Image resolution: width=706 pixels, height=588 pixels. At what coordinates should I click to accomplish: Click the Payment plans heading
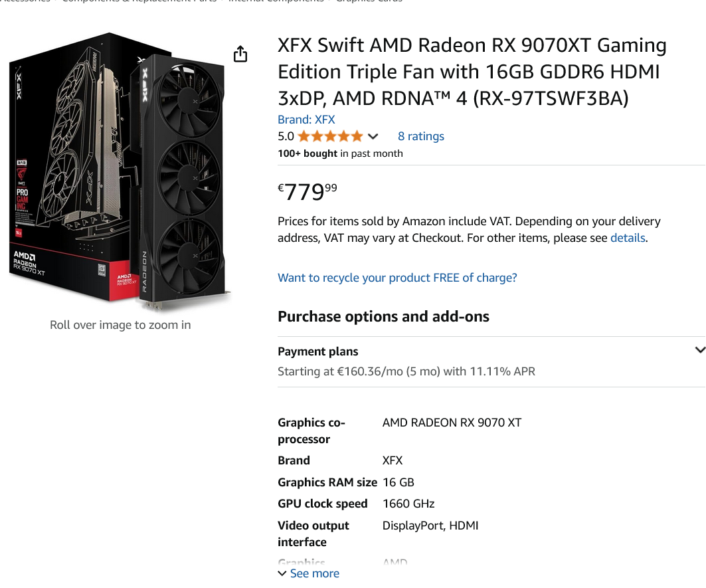point(318,351)
